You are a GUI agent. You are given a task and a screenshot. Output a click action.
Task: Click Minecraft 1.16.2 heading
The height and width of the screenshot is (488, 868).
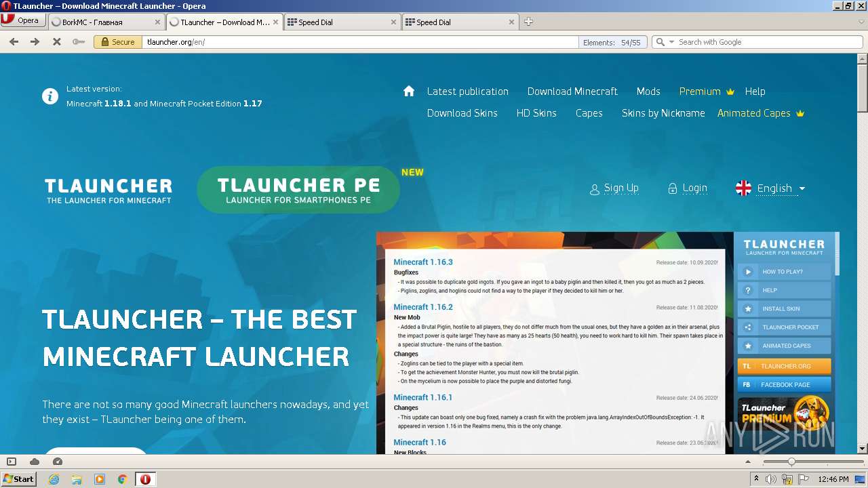tap(423, 307)
